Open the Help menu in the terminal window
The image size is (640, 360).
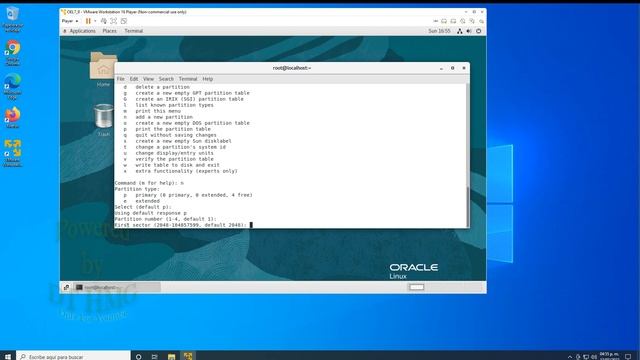point(208,79)
